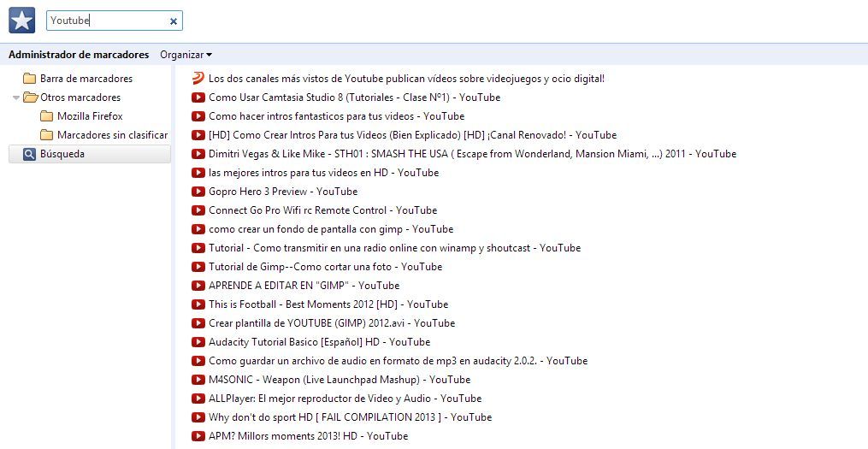Select Tutorial de Gimp Como cortar una foto
868x449 pixels.
click(x=326, y=267)
